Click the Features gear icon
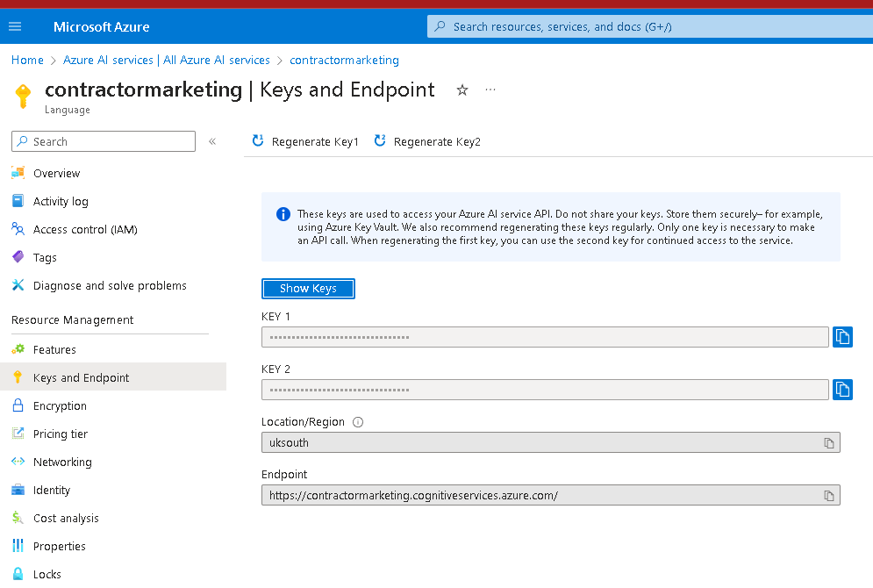The image size is (873, 588). 18,349
